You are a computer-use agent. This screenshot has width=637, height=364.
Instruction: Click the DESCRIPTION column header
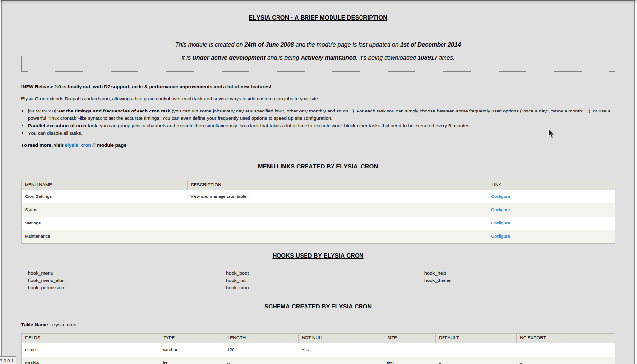click(206, 185)
